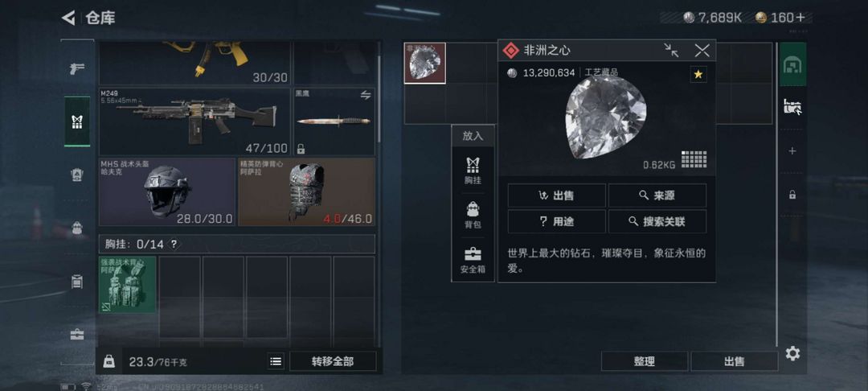
Task: Click the 整理 organize button
Action: click(645, 362)
